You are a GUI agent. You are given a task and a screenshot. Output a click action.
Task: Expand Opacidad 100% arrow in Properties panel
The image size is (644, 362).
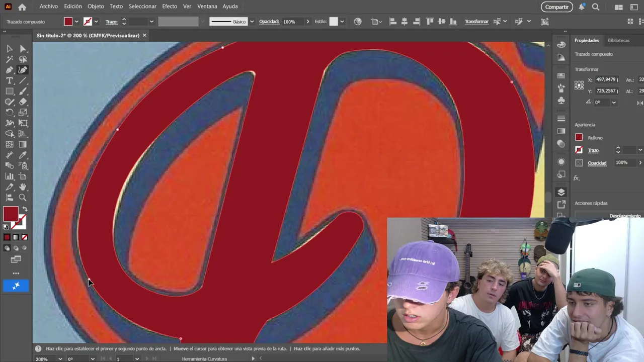pyautogui.click(x=640, y=163)
